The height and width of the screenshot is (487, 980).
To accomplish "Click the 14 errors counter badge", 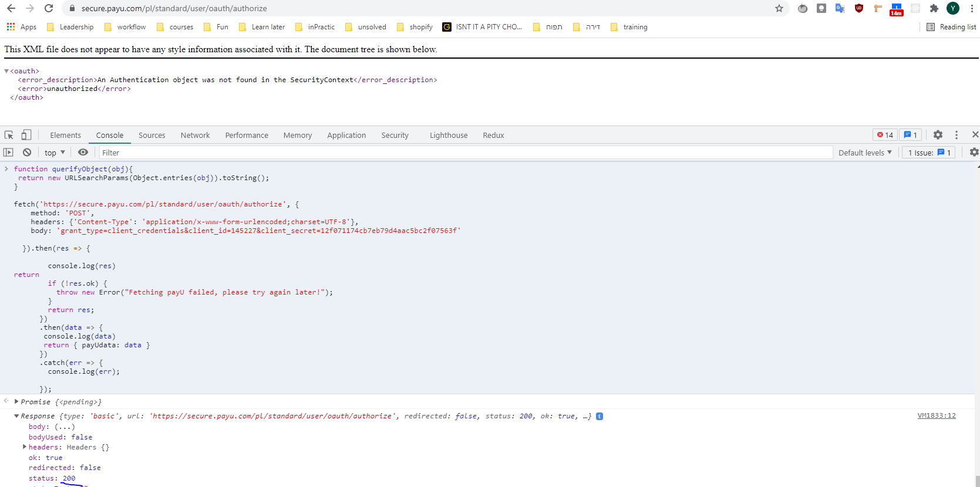I will [885, 135].
